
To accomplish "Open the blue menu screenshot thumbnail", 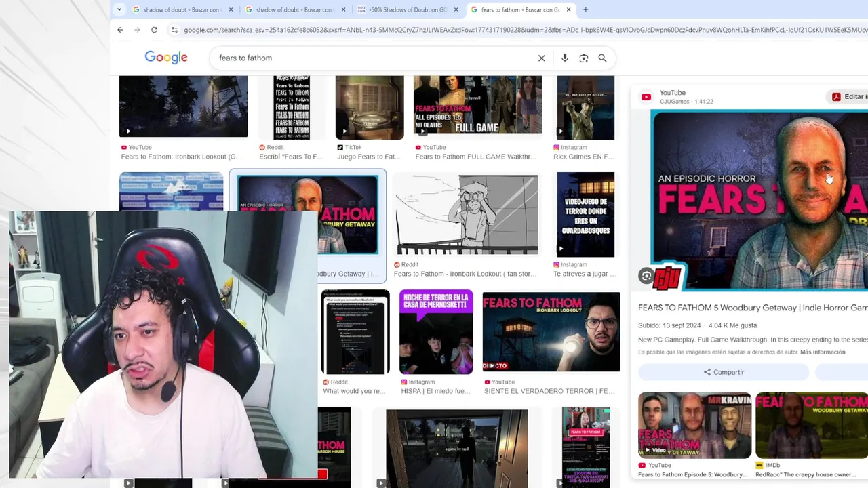I will 171,192.
